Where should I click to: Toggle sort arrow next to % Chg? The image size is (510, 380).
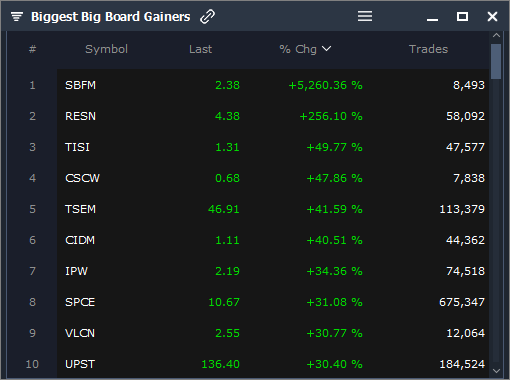tap(327, 49)
